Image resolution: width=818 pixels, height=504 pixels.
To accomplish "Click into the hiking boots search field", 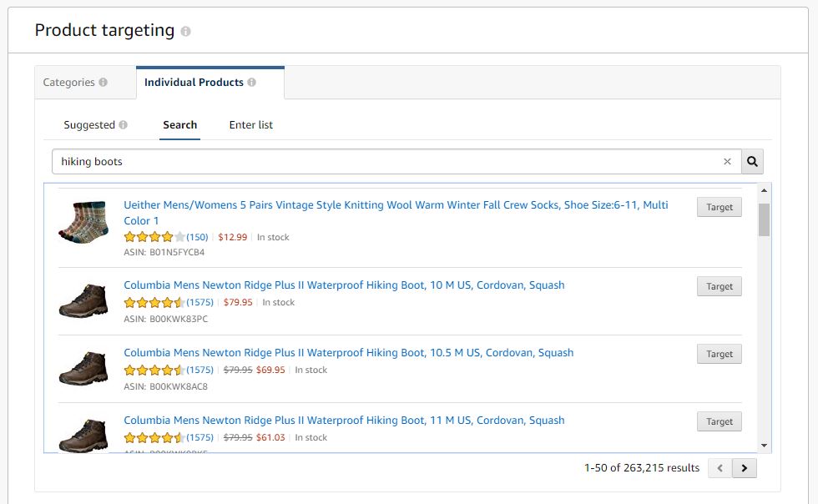I will [x=386, y=162].
